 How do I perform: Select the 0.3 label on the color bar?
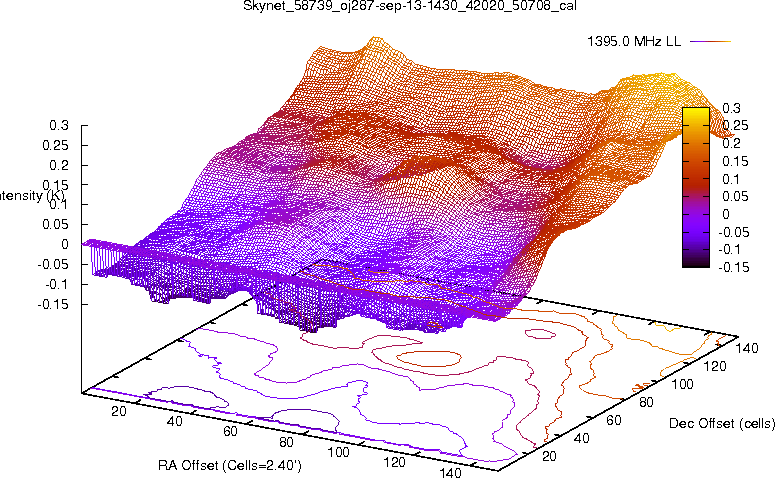click(732, 108)
